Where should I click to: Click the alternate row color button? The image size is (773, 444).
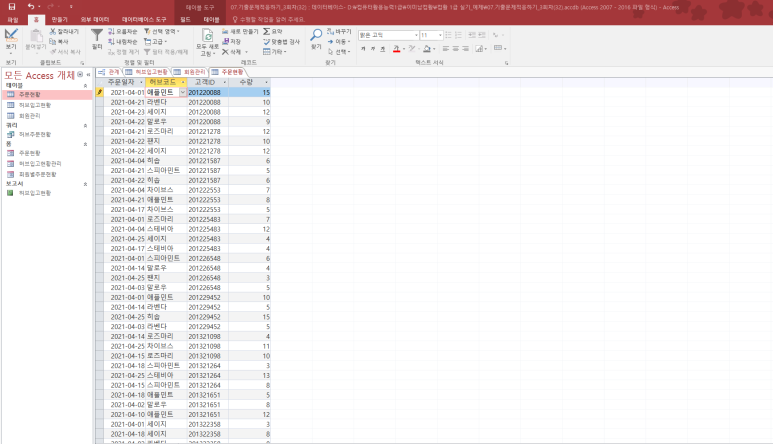click(500, 48)
